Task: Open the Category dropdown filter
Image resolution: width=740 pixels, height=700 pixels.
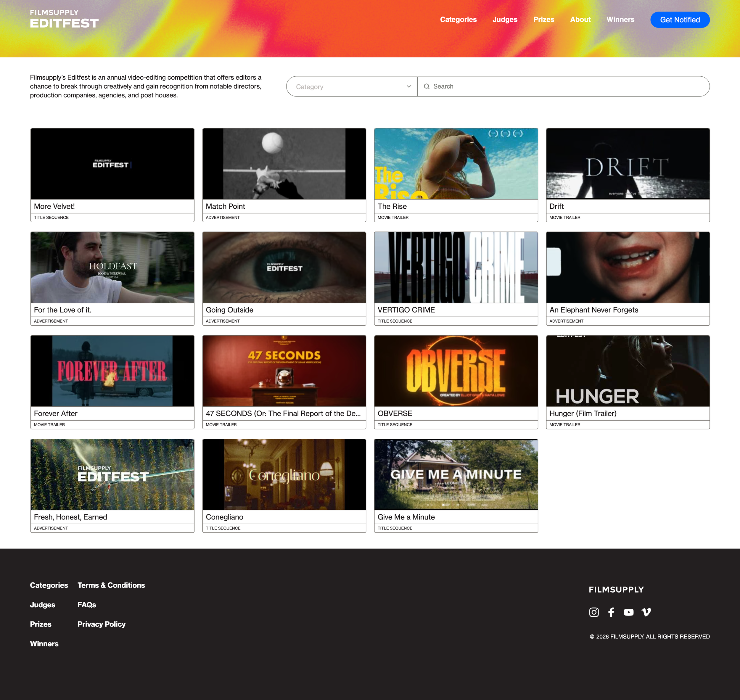Action: (x=352, y=86)
